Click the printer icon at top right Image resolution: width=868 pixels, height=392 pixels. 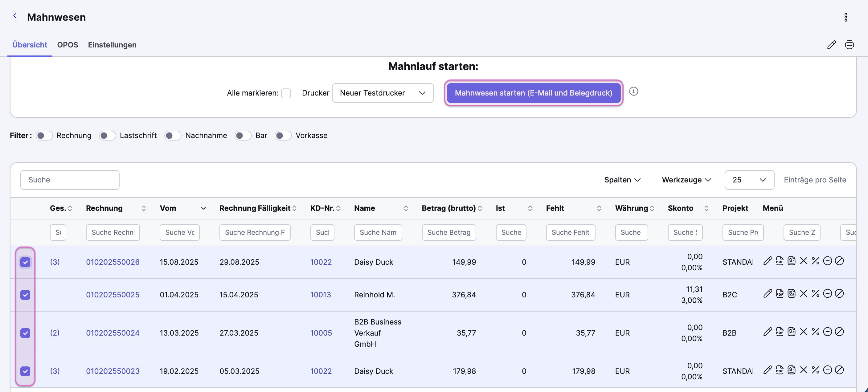point(849,44)
